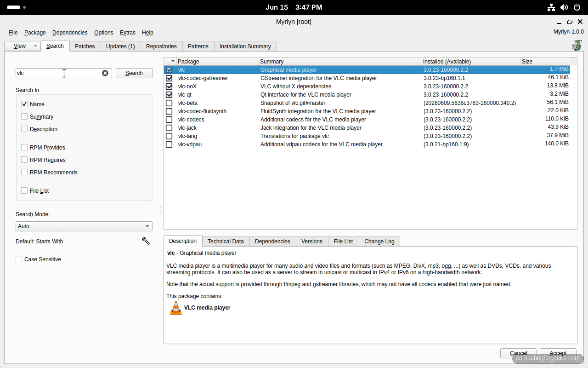Enable the RPM Requires checkbox
The image size is (588, 368).
coord(24,160)
